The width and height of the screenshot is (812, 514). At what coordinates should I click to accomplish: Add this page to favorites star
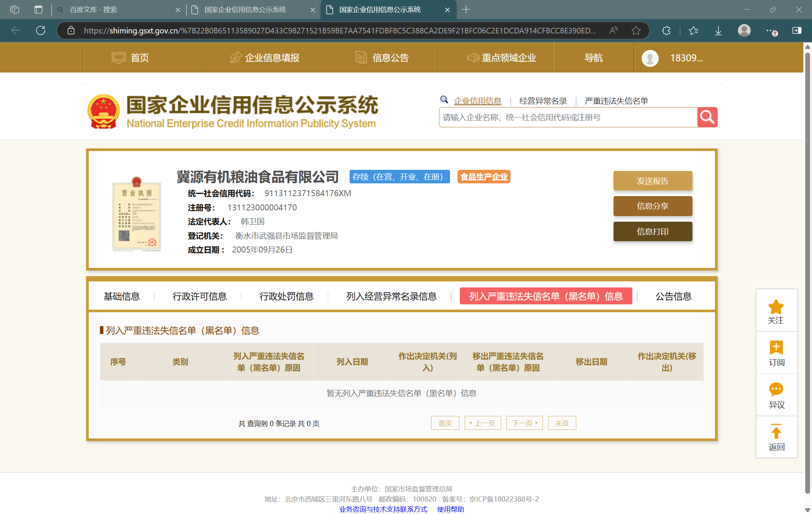(x=636, y=30)
